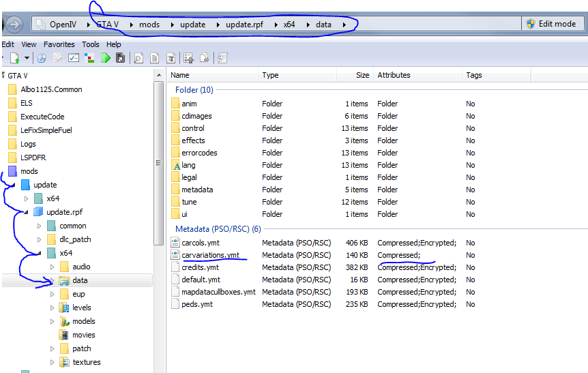The width and height of the screenshot is (588, 373).
Task: Click the carvariations.ymt file icon
Action: (175, 255)
